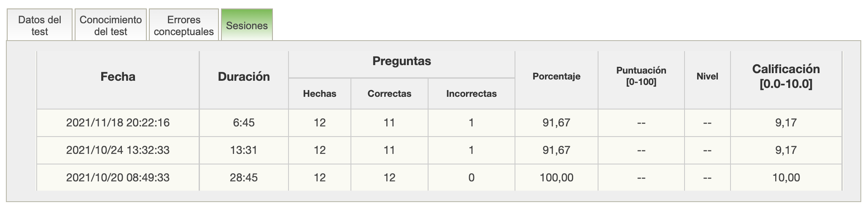Select session dated 2021/11/18 20:22:16
This screenshot has height=208, width=868.
(x=118, y=123)
